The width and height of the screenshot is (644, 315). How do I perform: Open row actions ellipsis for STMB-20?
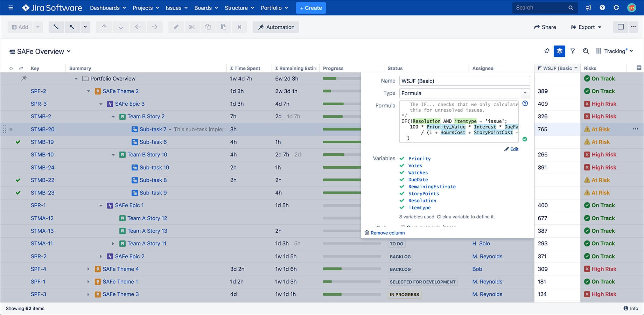(x=636, y=129)
